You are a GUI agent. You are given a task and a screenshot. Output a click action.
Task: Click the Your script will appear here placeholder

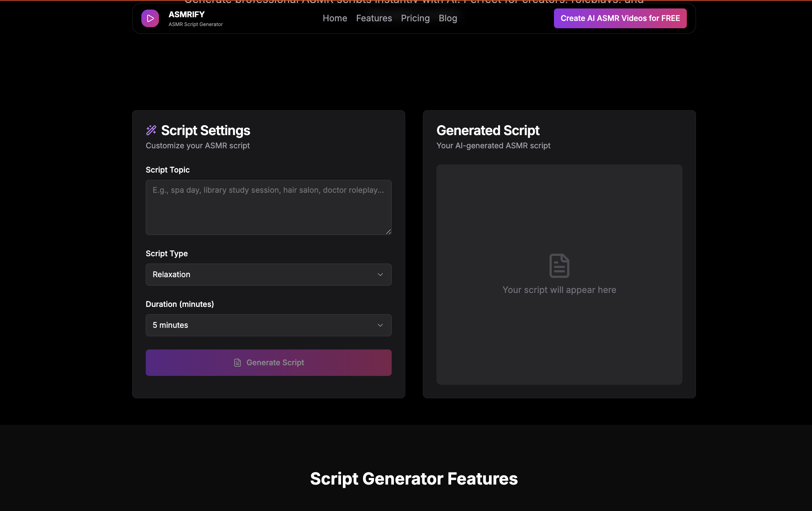(559, 290)
